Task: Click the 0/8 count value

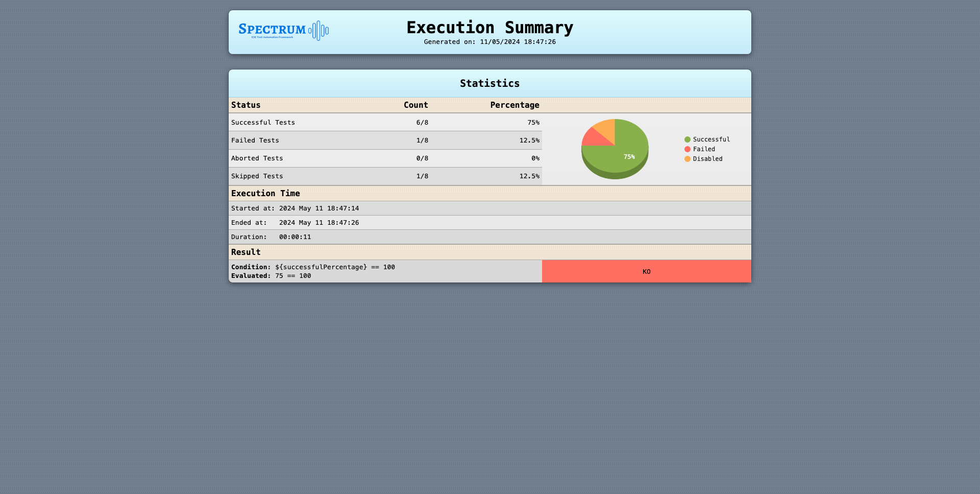Action: pos(422,158)
